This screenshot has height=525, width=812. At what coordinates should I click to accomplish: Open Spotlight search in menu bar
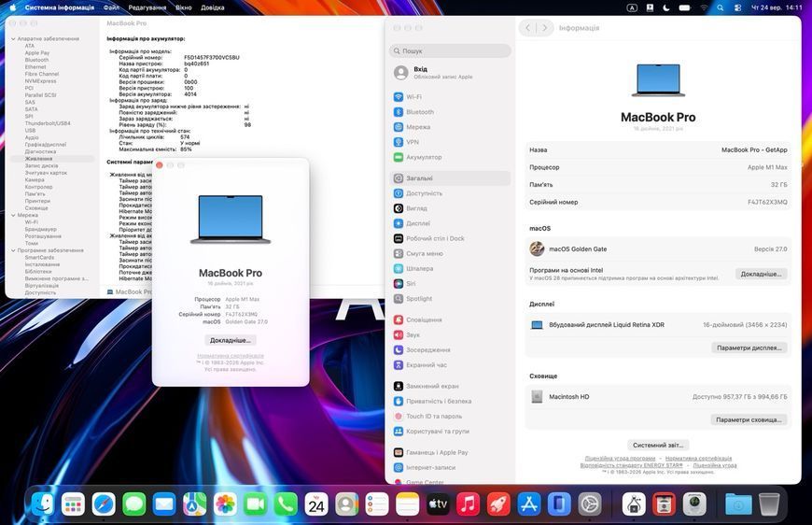[x=721, y=7]
